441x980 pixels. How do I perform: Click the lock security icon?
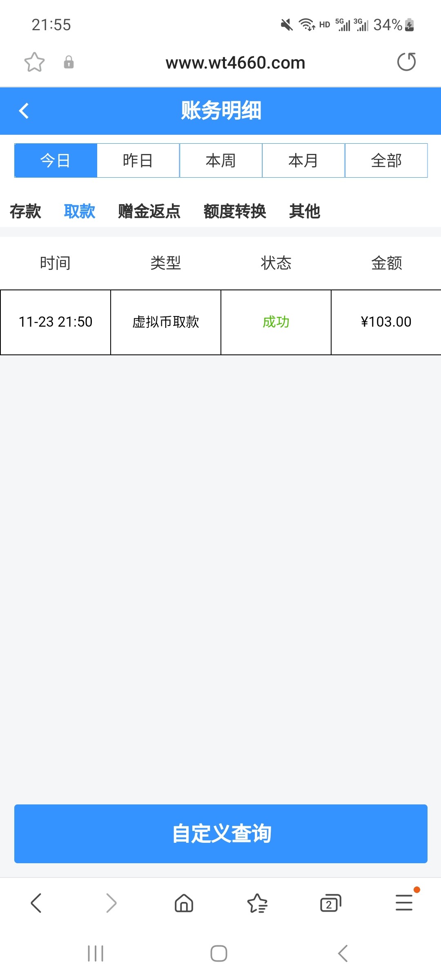69,62
